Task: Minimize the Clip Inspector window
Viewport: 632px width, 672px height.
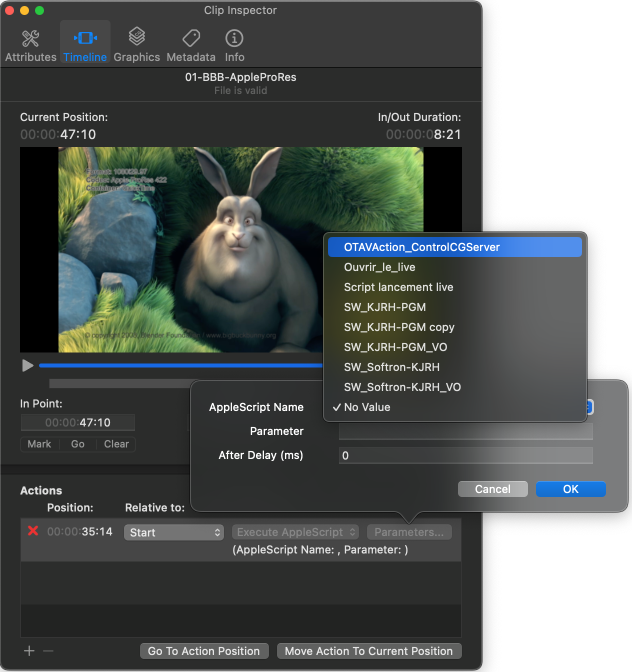Action: click(24, 10)
